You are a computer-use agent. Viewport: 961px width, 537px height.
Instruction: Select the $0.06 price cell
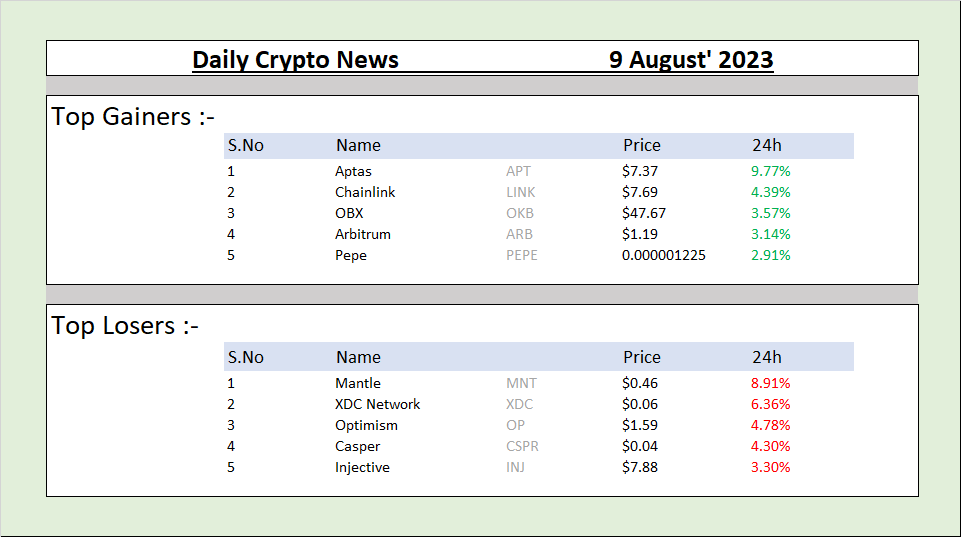(x=640, y=404)
